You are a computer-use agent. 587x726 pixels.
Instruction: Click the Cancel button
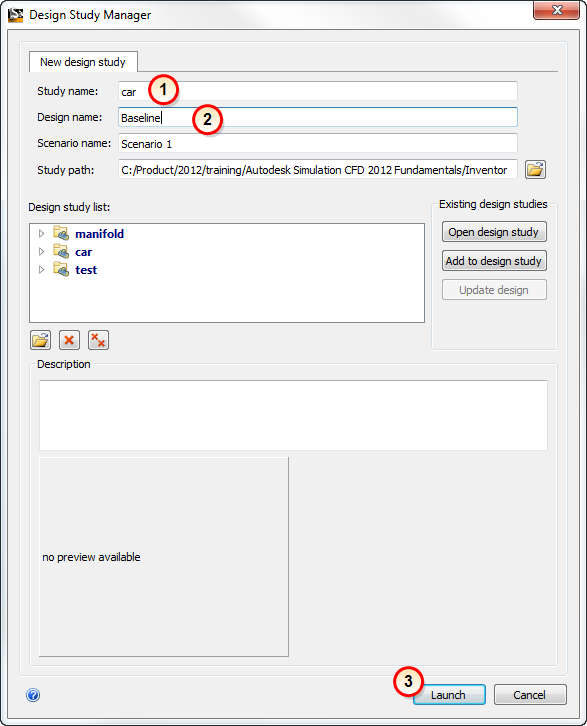pyautogui.click(x=530, y=695)
